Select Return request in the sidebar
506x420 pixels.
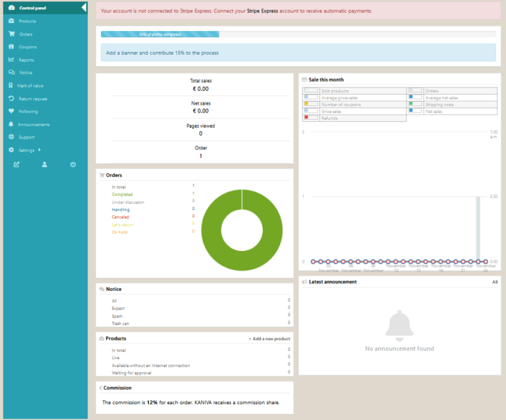(x=32, y=99)
